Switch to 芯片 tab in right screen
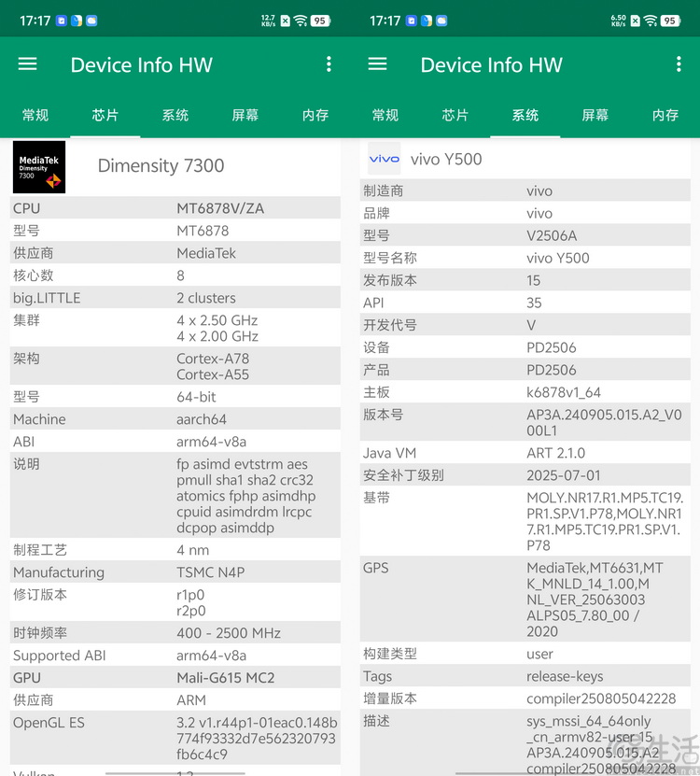 (455, 115)
